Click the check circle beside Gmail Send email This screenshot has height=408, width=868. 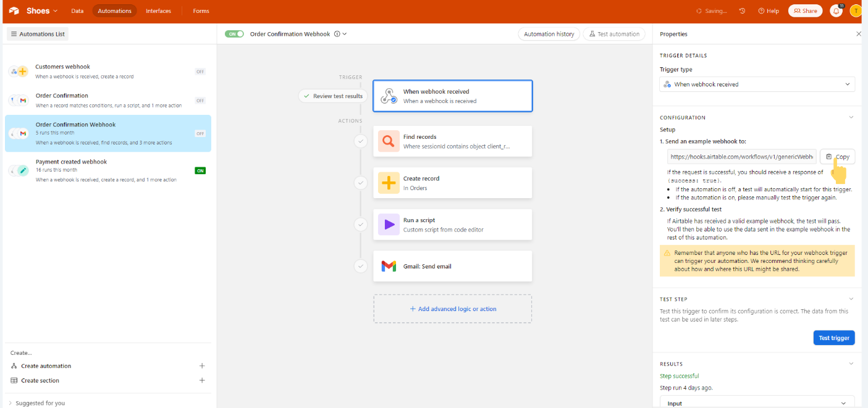tap(361, 266)
